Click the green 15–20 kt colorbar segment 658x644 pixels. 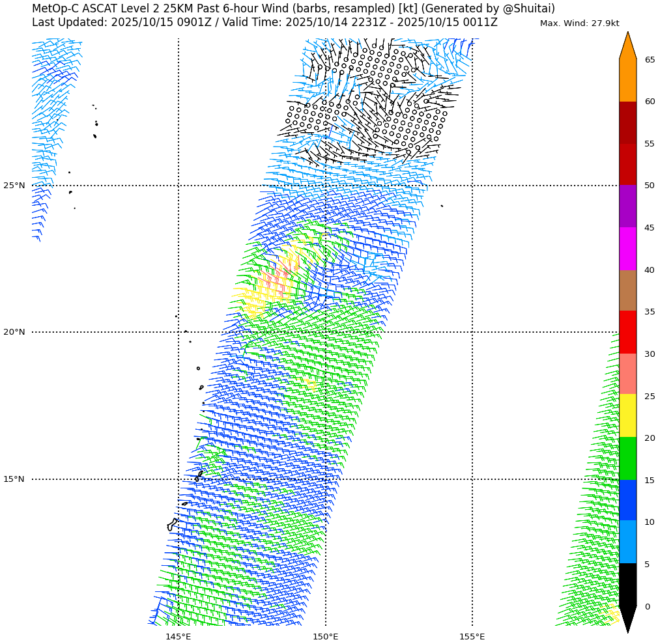pyautogui.click(x=627, y=458)
